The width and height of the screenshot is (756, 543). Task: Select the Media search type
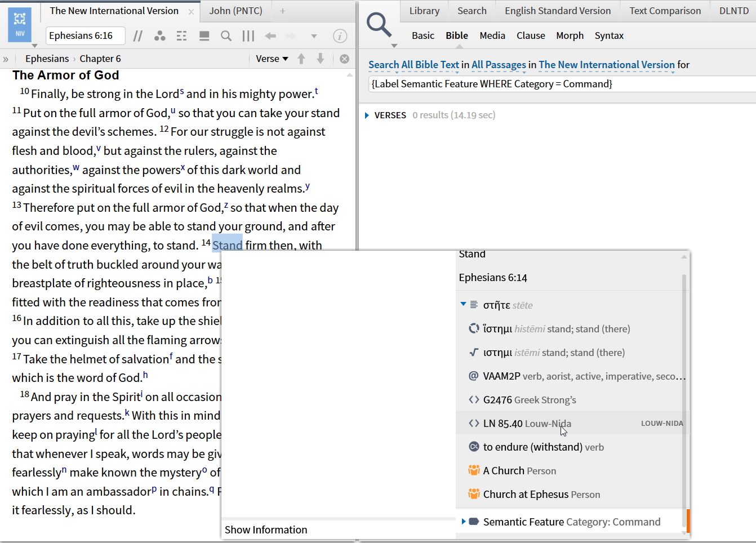492,35
